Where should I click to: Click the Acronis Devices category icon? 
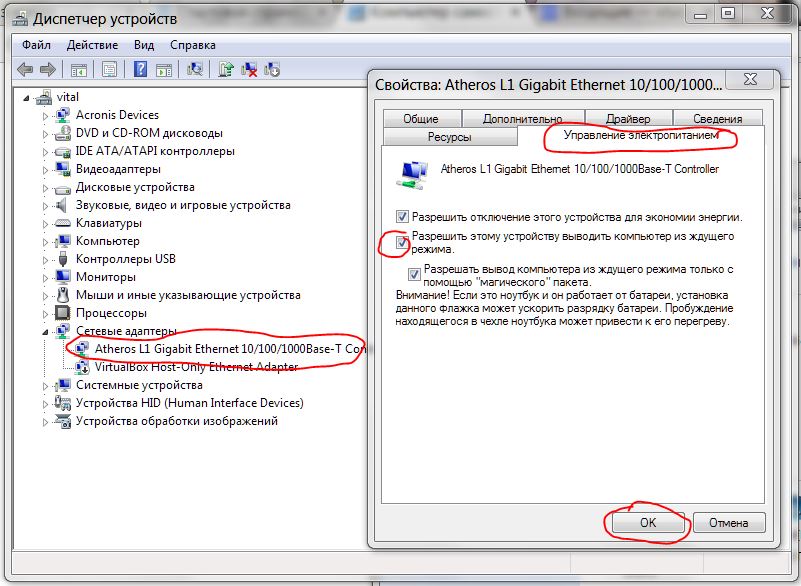[x=62, y=115]
